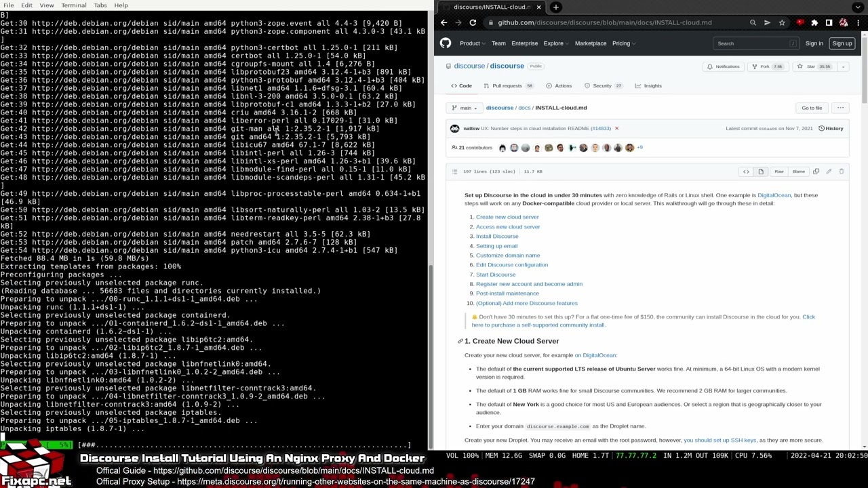868x488 pixels.
Task: Open the file's more options (…) button
Action: click(840, 108)
